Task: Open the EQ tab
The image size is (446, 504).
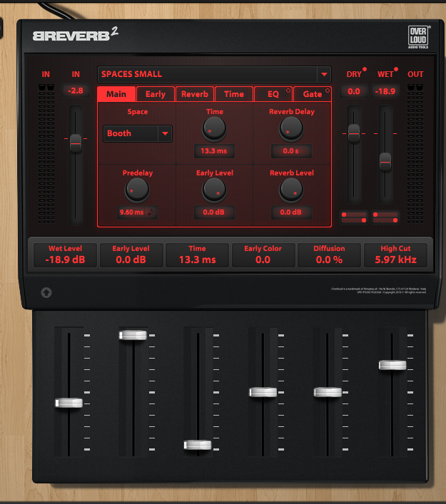Action: 273,94
